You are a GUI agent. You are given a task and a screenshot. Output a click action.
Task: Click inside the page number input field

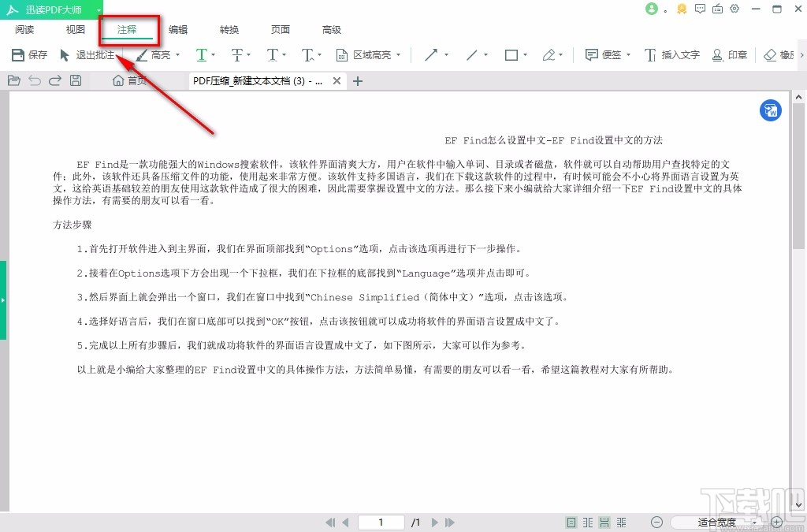(381, 522)
